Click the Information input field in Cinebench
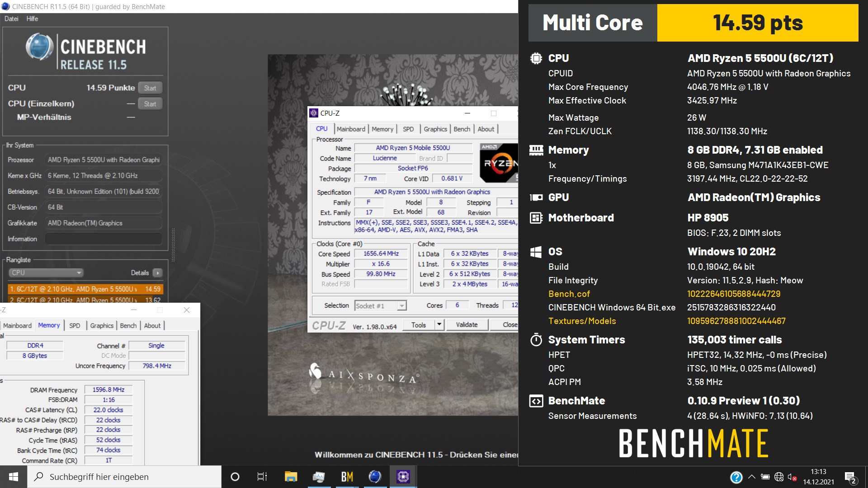Viewport: 868px width, 488px height. tap(104, 239)
